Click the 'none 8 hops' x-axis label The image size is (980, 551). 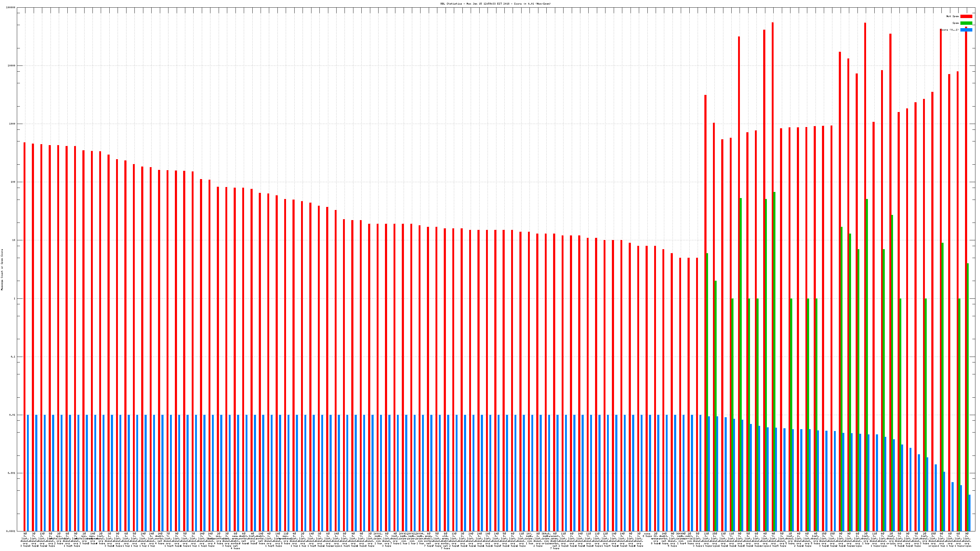pyautogui.click(x=647, y=535)
